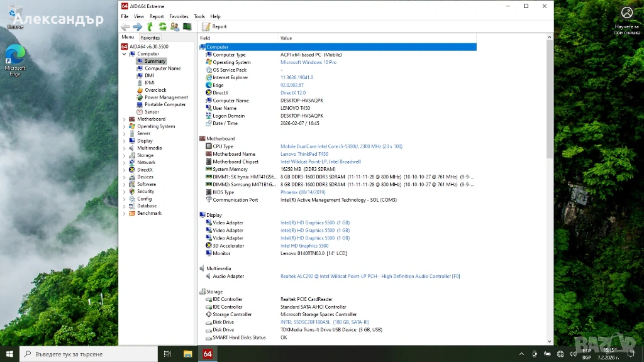Select the Overclock tree item
644x362 pixels.
155,90
